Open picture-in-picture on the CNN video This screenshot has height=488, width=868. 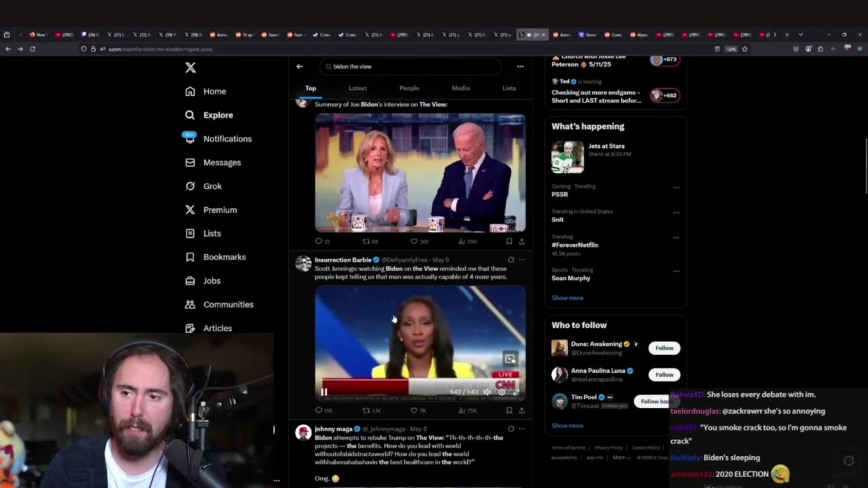point(510,359)
